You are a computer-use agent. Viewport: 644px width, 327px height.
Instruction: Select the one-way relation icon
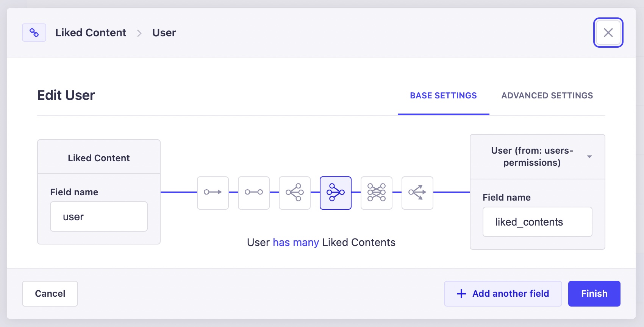[213, 193]
